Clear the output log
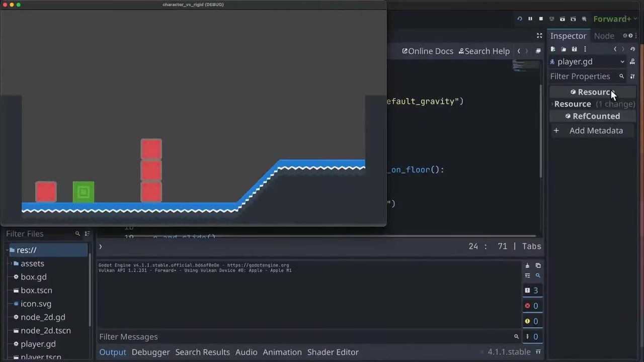Image resolution: width=644 pixels, height=362 pixels. pos(527,265)
